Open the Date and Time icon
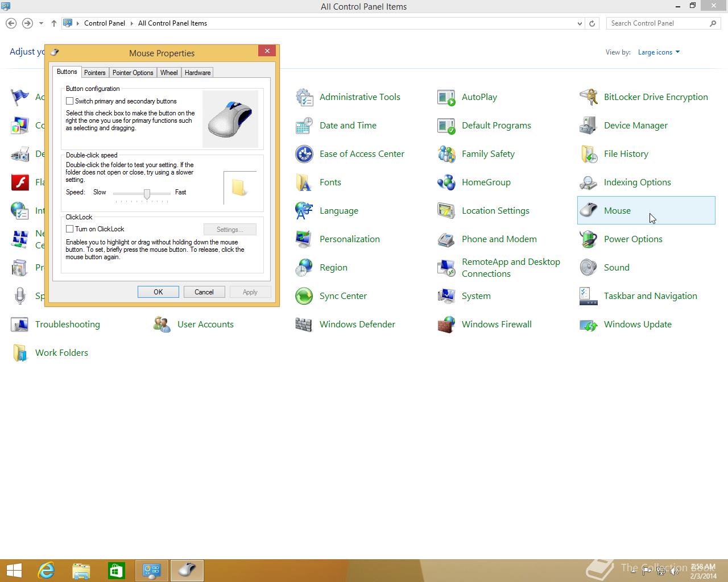This screenshot has height=582, width=728. tap(304, 126)
